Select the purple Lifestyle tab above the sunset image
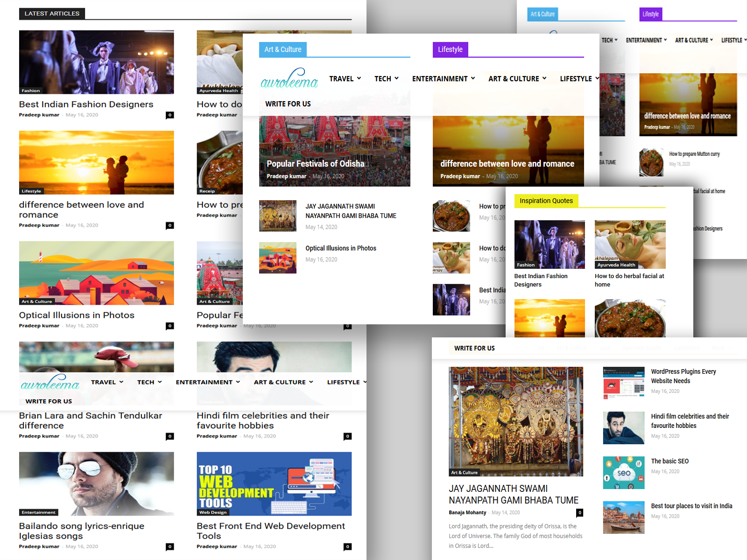The width and height of the screenshot is (747, 560). pos(450,49)
